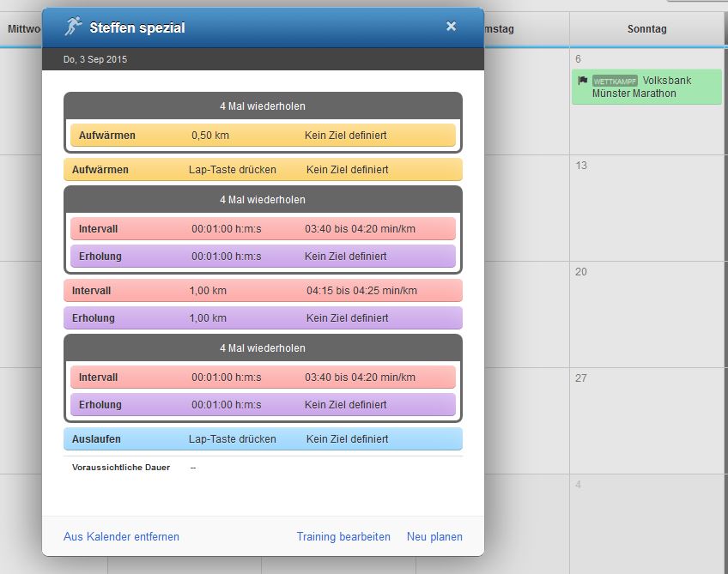
Task: Select the Auslaufen cool-down step
Action: [263, 439]
